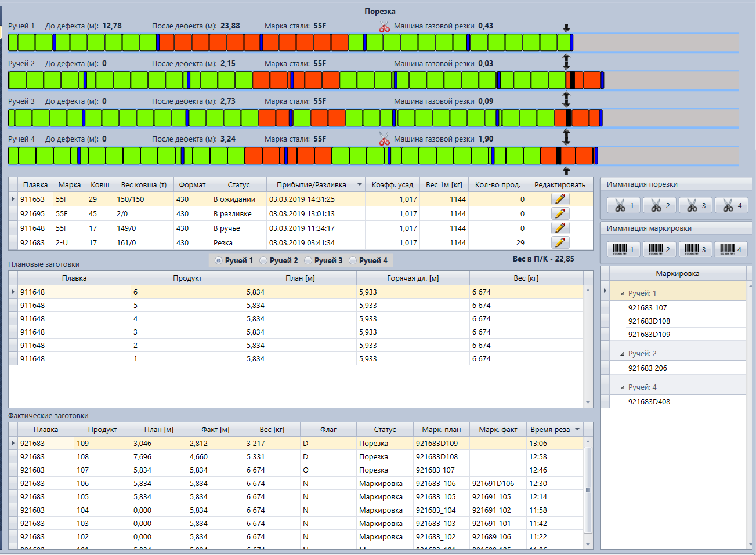
Task: Select marking entry 921683D408
Action: (649, 401)
